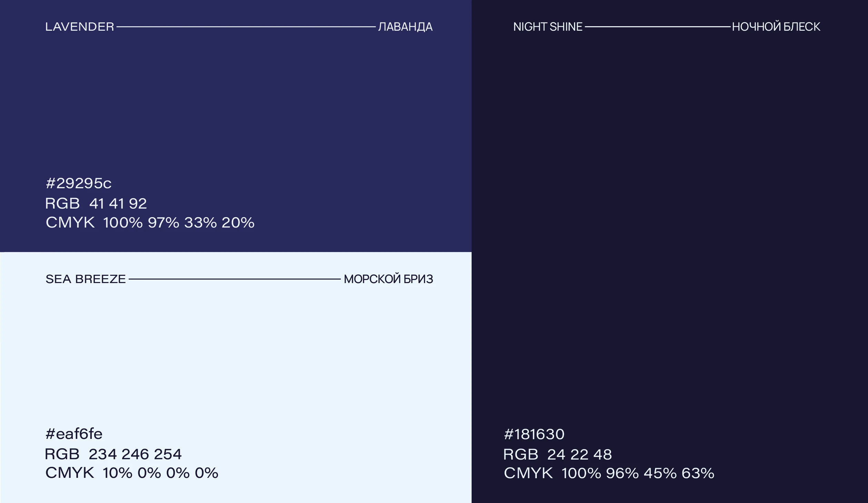Click the CMYK 100% 96% 45% 63% text
Image resolution: width=868 pixels, height=503 pixels.
click(609, 473)
